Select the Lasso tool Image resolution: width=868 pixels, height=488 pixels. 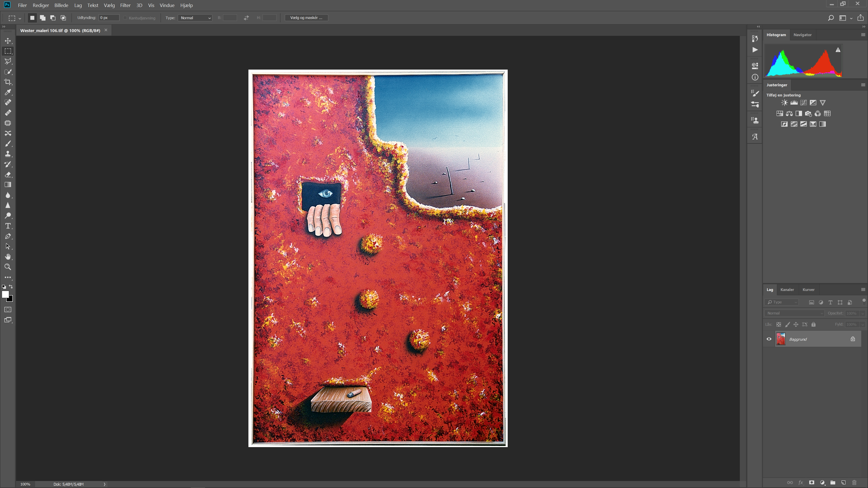point(8,61)
